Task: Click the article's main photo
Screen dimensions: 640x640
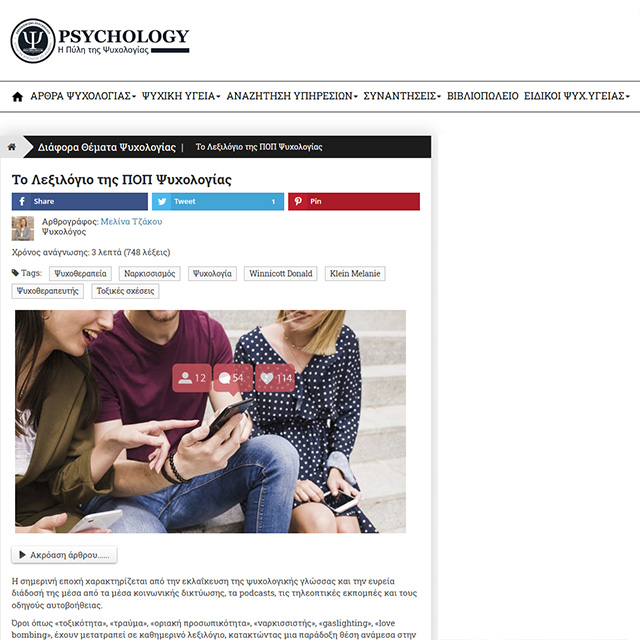Action: click(x=211, y=421)
